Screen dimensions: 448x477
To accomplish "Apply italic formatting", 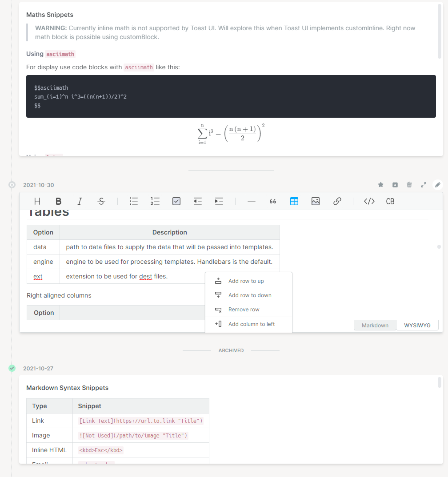I will (x=80, y=201).
